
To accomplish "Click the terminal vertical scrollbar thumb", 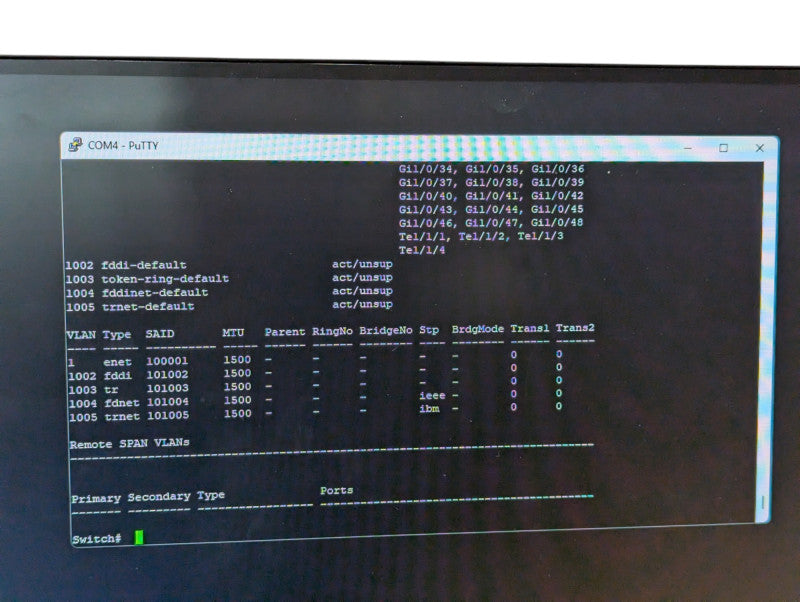I will point(763,502).
